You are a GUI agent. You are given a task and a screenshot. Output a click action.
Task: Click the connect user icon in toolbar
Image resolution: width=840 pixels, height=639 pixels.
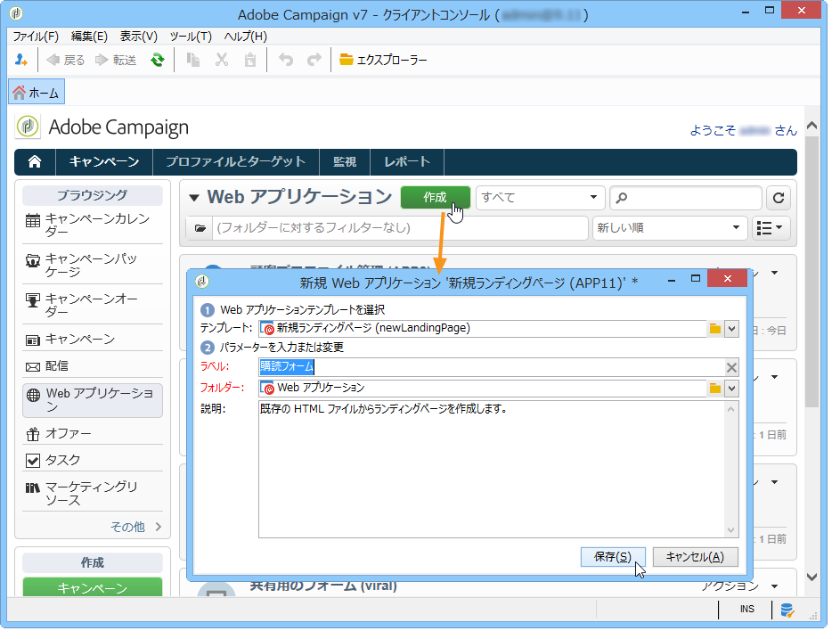coord(20,60)
